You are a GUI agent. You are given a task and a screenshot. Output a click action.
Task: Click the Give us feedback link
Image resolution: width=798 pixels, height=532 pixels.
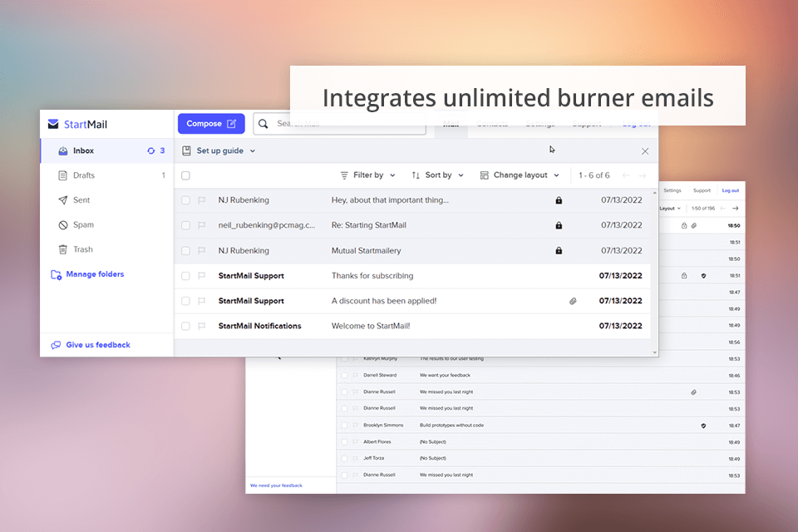91,345
